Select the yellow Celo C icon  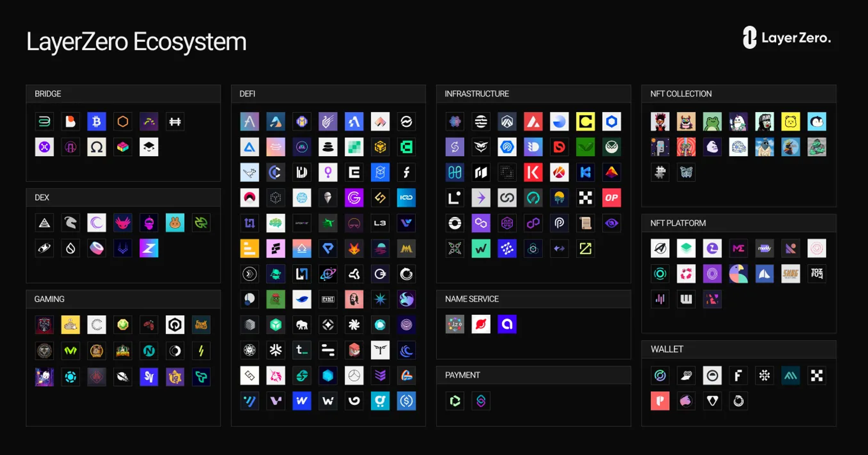(585, 121)
